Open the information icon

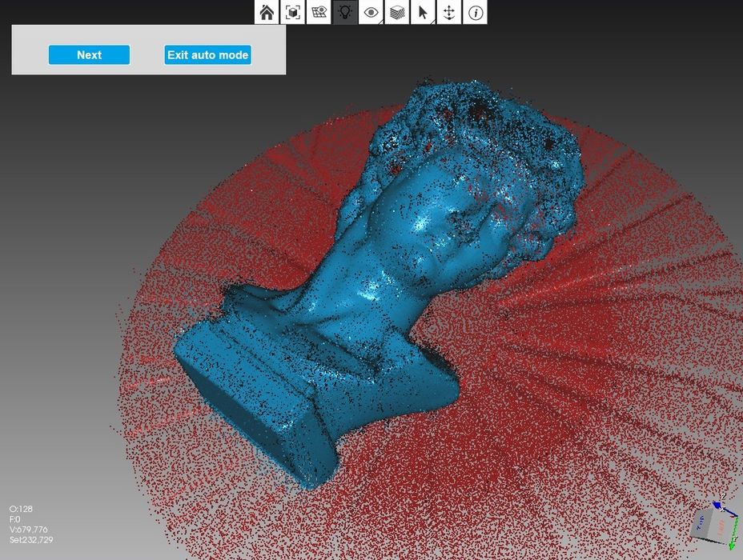475,12
